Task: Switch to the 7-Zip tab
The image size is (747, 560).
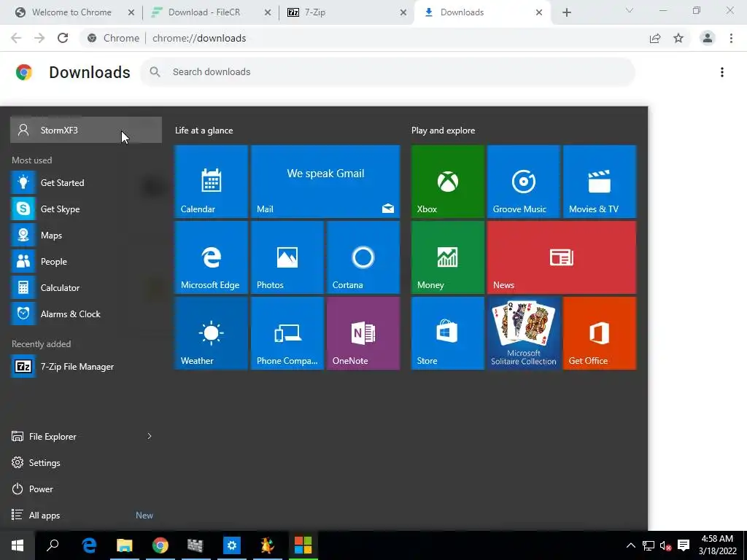Action: [x=347, y=12]
